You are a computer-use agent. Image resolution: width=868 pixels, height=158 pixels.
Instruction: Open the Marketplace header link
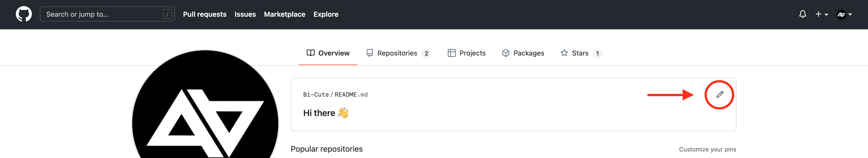pyautogui.click(x=284, y=14)
